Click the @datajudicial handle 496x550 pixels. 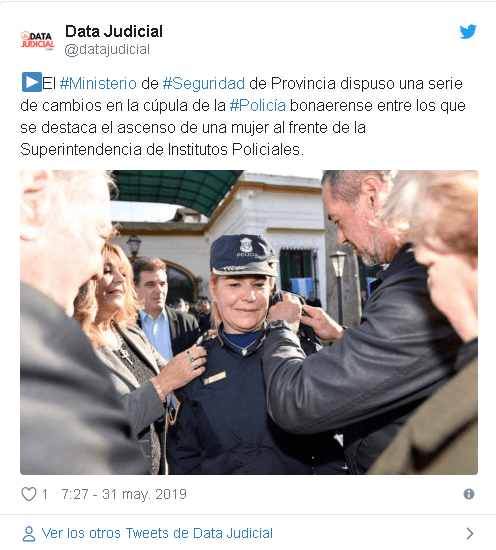[107, 49]
